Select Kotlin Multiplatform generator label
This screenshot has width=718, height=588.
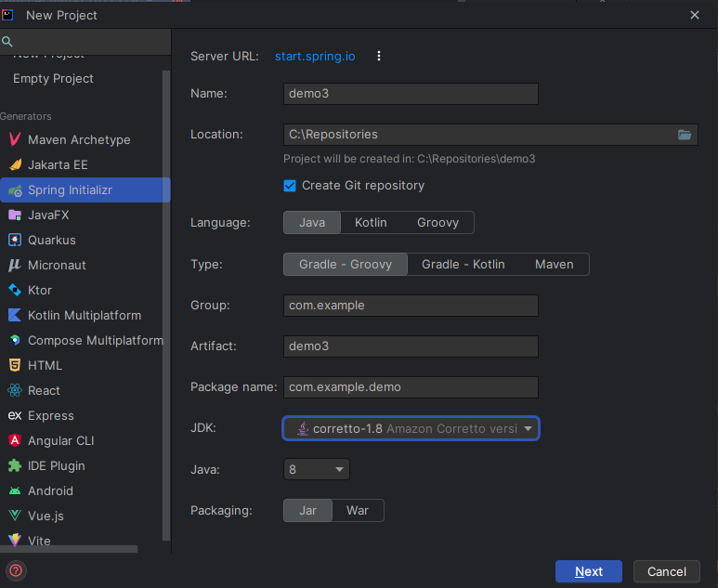click(85, 315)
